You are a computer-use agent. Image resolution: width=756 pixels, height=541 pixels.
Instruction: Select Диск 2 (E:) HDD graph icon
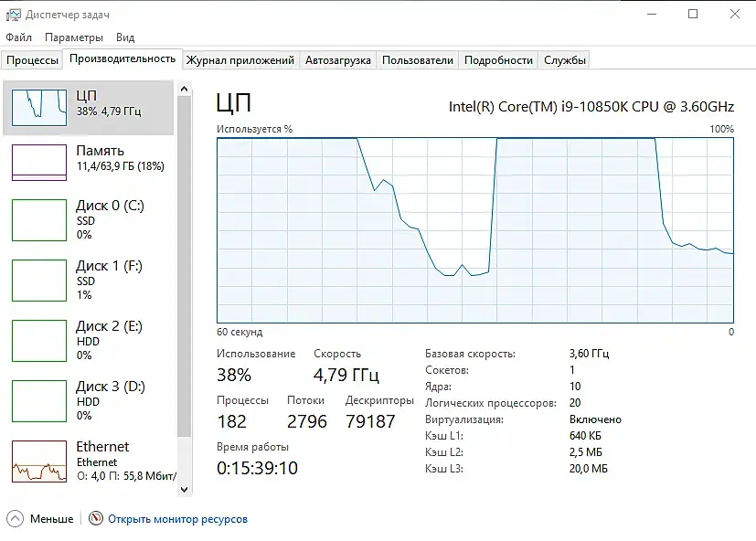pos(39,341)
